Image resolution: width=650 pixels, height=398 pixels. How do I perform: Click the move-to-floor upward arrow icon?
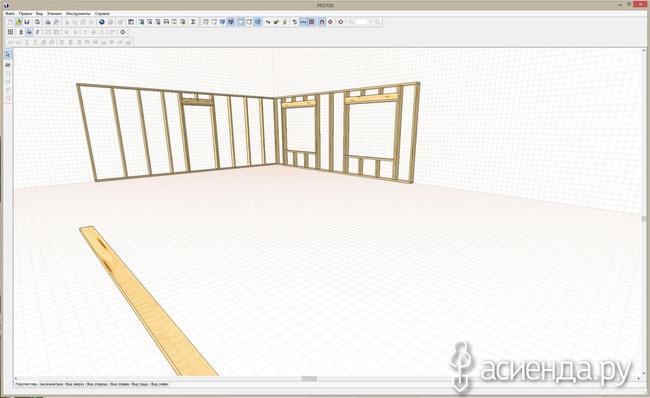click(x=21, y=32)
